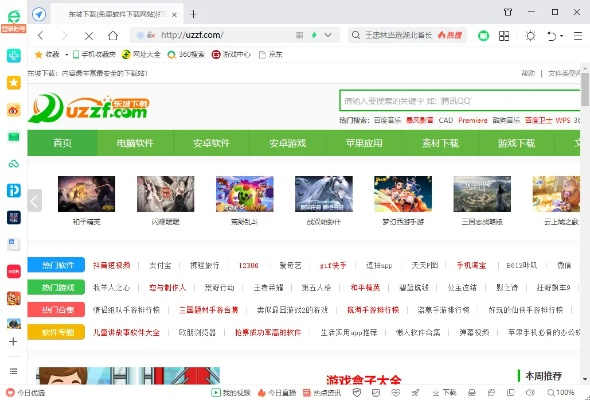Click the red 热门合集 label button

(x=56, y=310)
